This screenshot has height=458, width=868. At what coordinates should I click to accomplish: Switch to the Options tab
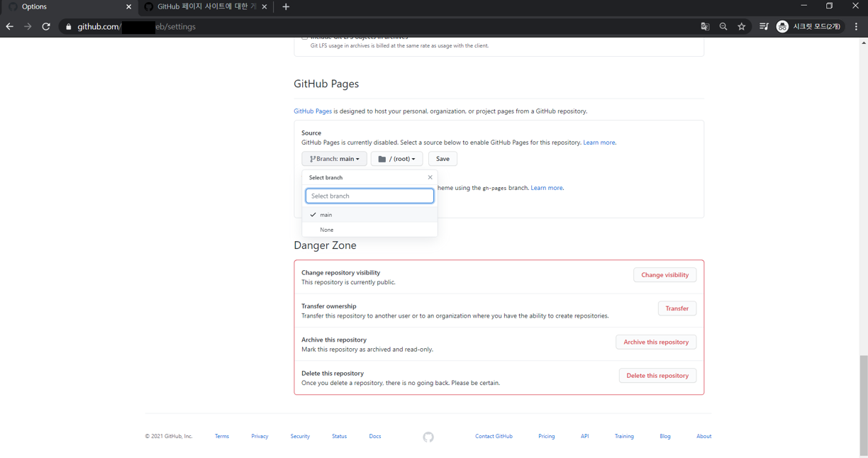[x=69, y=7]
